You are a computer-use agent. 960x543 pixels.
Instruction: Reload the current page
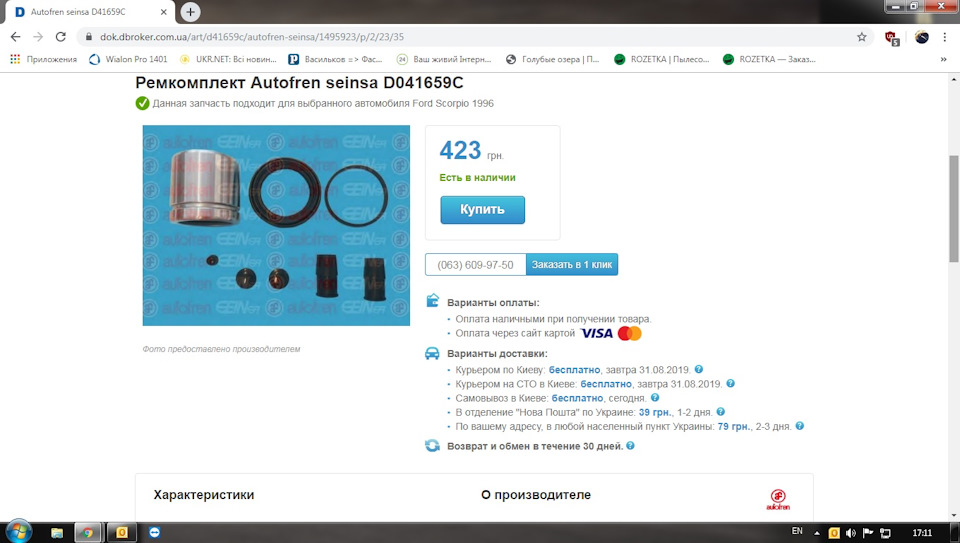(61, 37)
